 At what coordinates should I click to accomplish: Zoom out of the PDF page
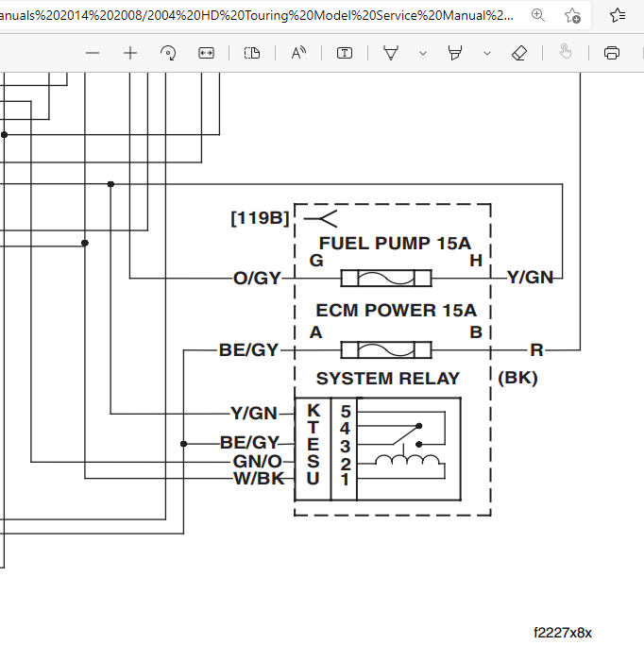coord(93,53)
